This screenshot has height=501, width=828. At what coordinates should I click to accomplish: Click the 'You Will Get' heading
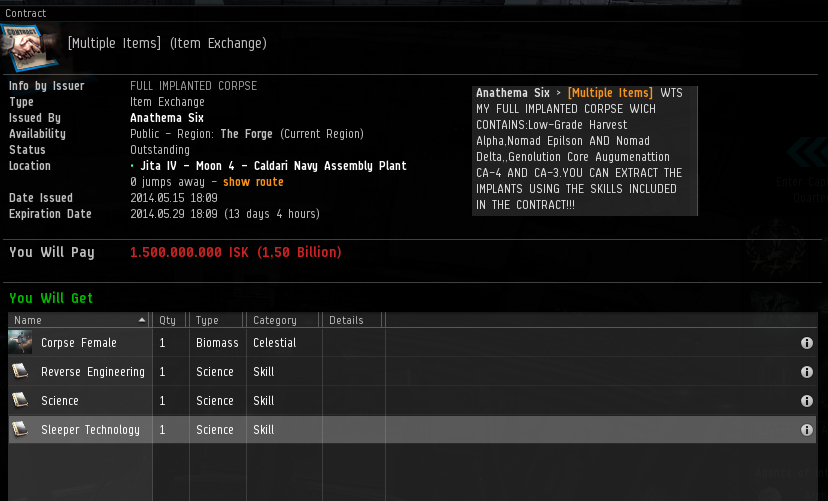[x=51, y=298]
